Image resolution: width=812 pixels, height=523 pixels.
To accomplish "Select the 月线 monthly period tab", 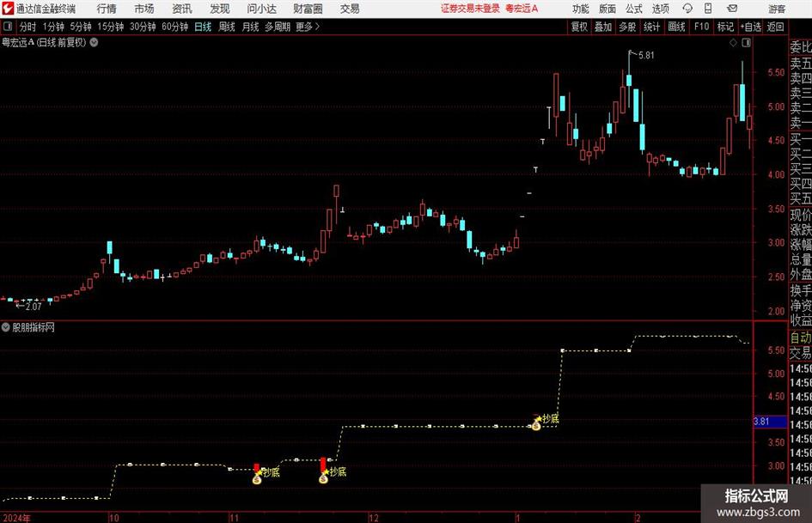I will [251, 27].
